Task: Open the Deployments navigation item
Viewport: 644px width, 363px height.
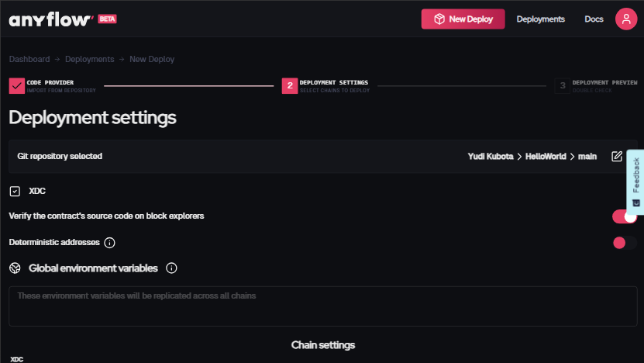Action: tap(540, 19)
